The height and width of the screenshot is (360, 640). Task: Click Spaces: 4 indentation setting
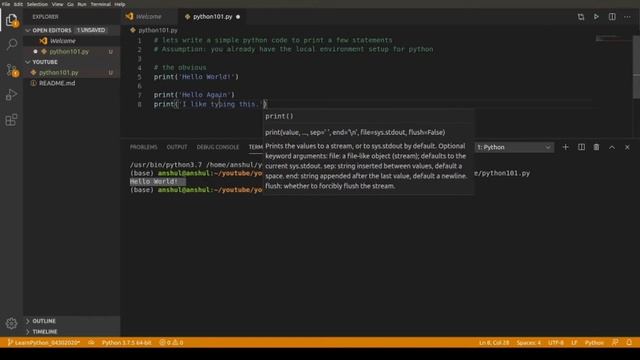tap(529, 342)
